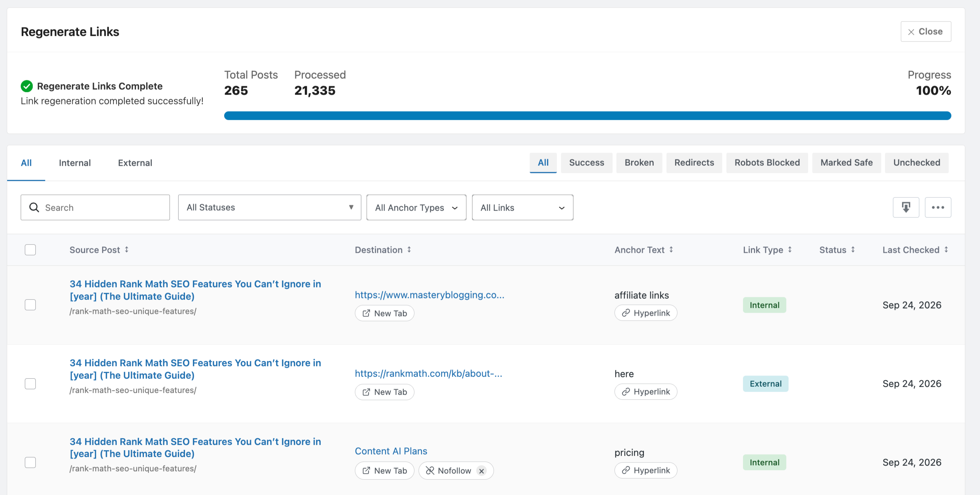Filter by Success status tab
This screenshot has width=980, height=495.
click(x=586, y=163)
